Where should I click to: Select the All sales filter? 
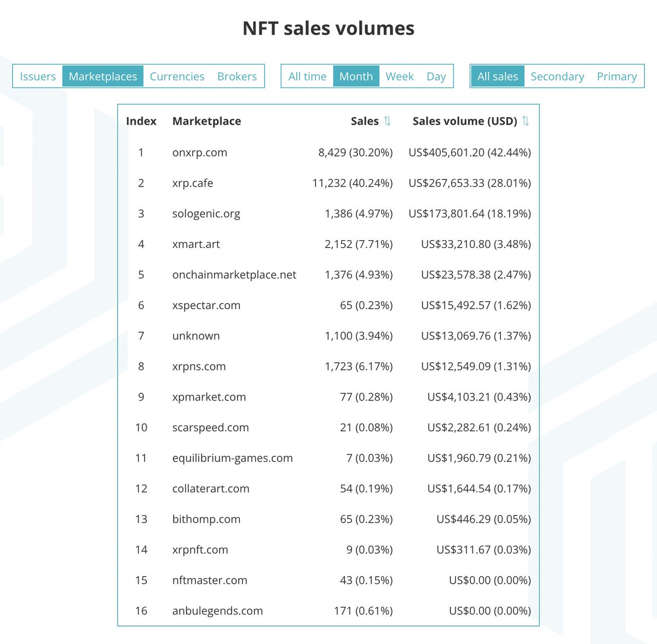(x=497, y=76)
